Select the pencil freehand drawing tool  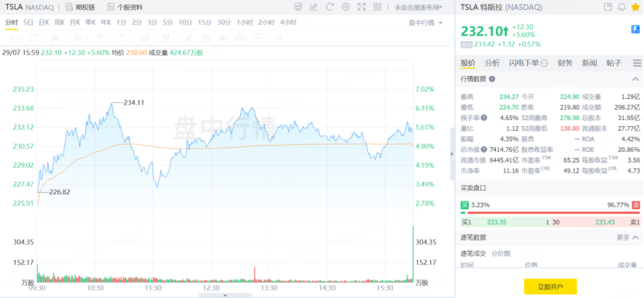[189, 38]
